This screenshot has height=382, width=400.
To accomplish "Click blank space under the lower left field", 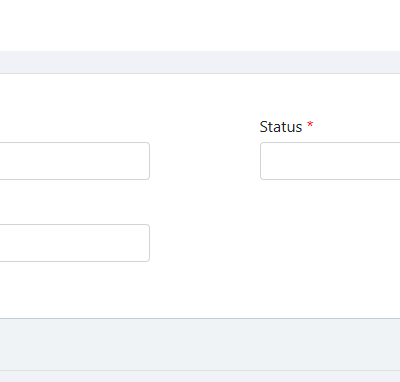I will [x=75, y=289].
